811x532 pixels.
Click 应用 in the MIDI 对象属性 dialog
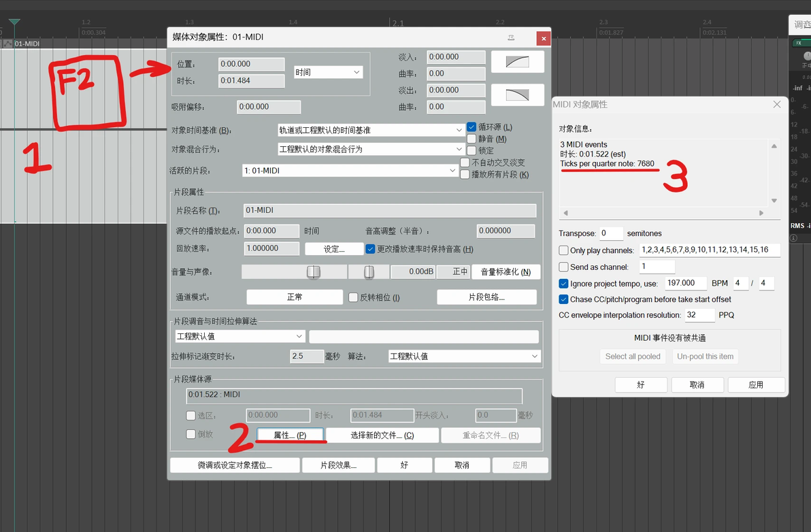pos(756,384)
